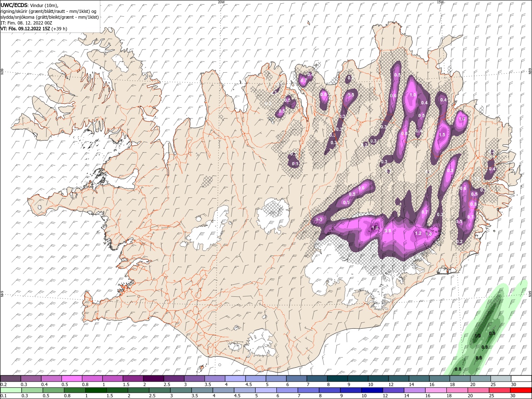Select the white 30 swatch in snow scale

(521, 379)
